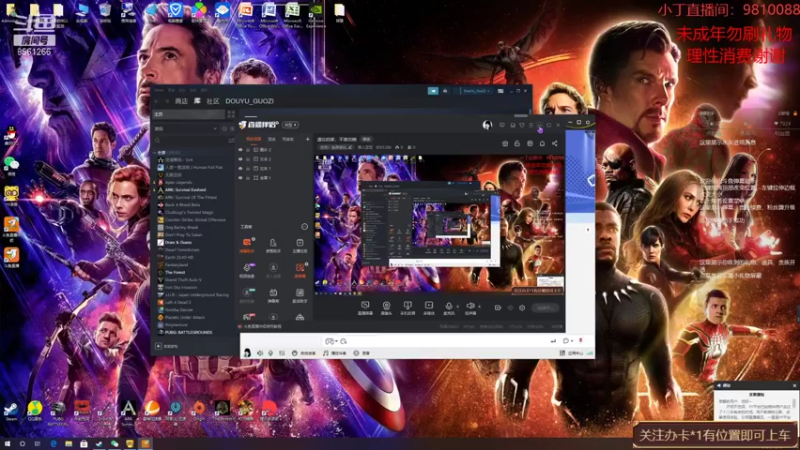Click stream preview thumbnail area

(x=439, y=223)
